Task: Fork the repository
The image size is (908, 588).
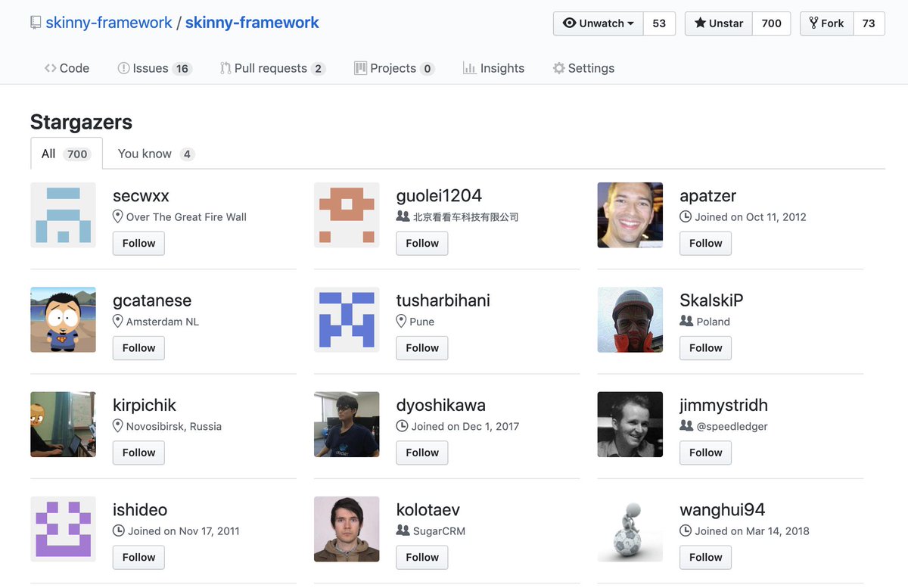Action: 826,23
